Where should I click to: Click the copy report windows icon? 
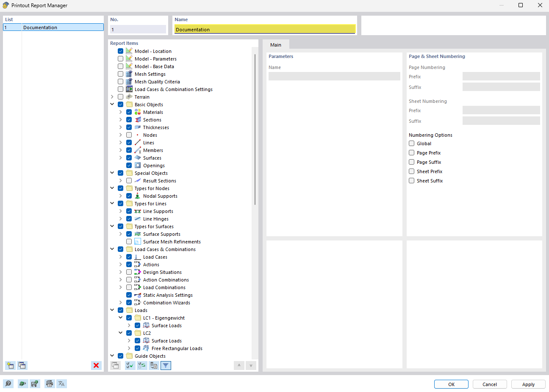(22, 365)
